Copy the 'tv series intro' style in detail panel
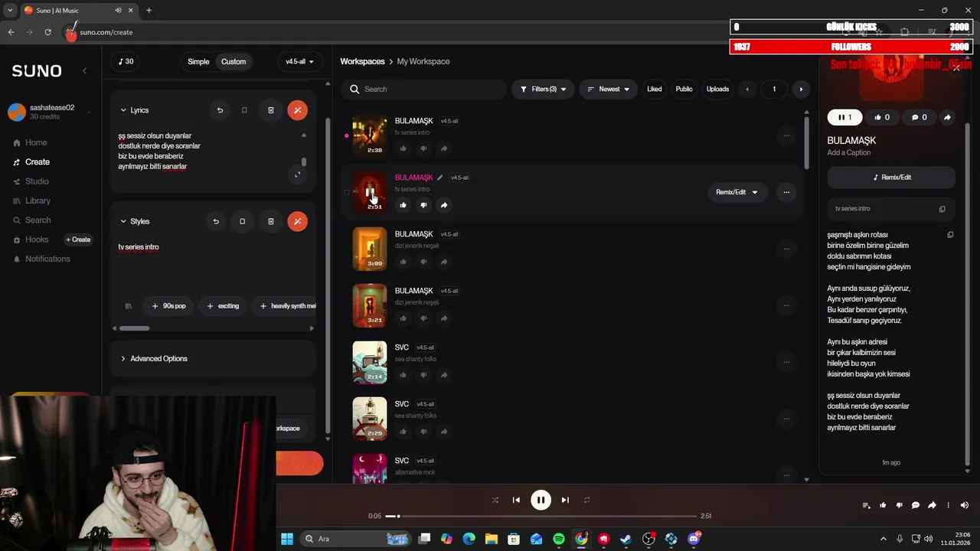This screenshot has width=980, height=551. [942, 209]
